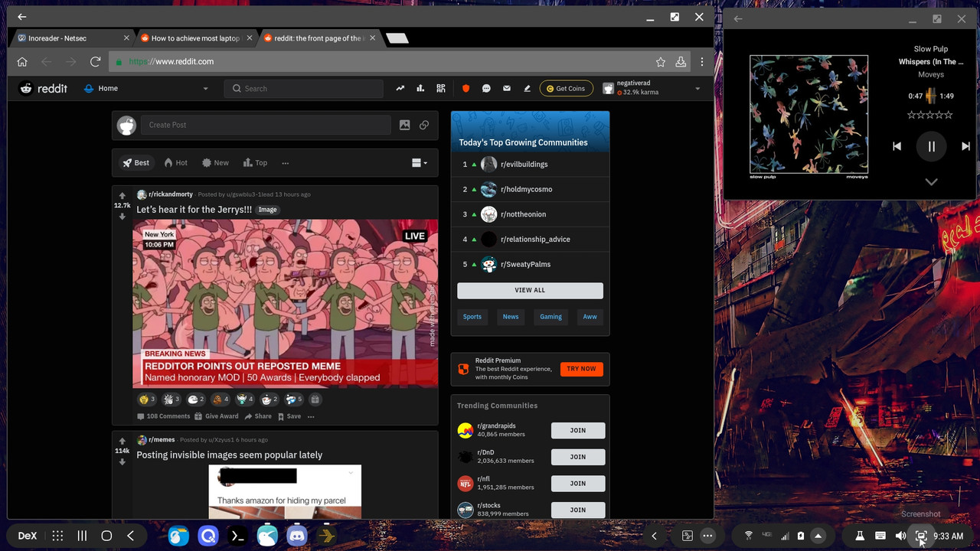This screenshot has height=551, width=980.
Task: Open Reddit's trending popular posts icon
Action: click(400, 88)
